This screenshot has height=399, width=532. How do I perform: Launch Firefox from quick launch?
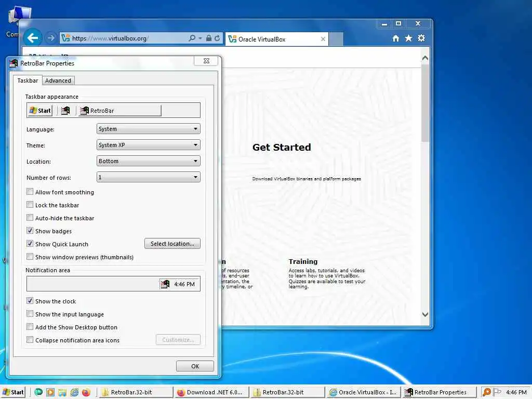point(86,392)
